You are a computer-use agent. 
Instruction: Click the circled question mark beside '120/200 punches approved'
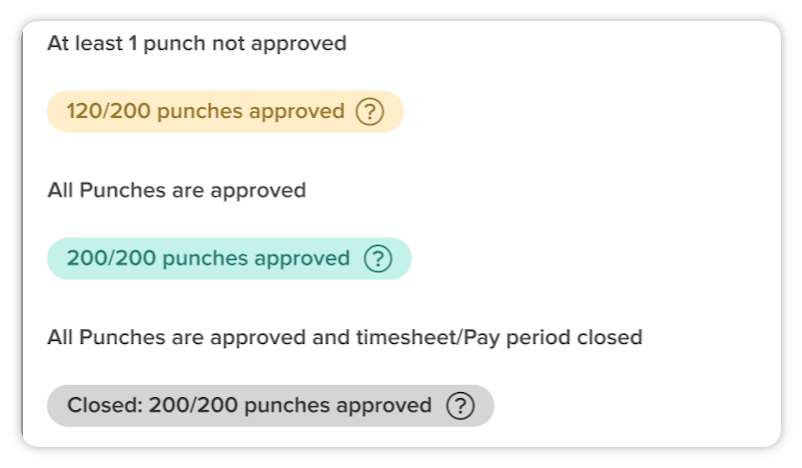pos(370,112)
